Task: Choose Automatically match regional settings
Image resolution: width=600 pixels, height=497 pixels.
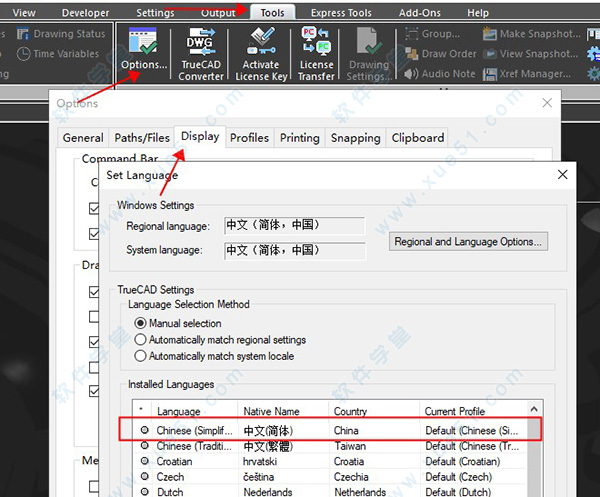Action: pos(141,340)
